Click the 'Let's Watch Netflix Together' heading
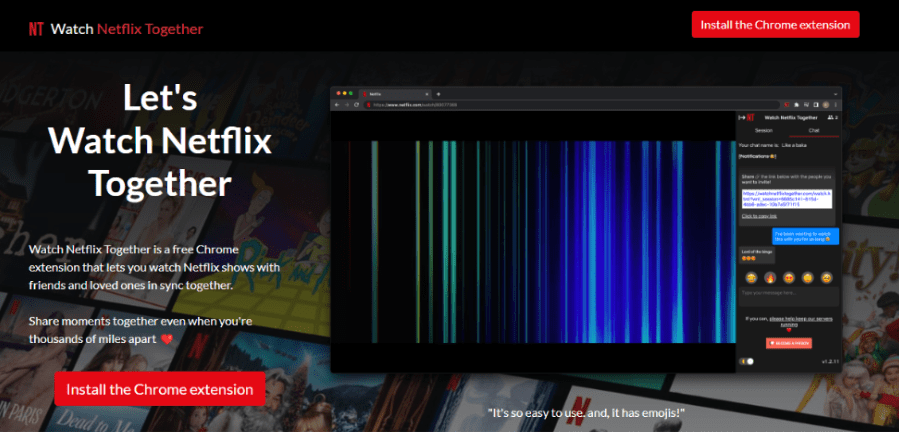The height and width of the screenshot is (432, 899). pos(160,141)
